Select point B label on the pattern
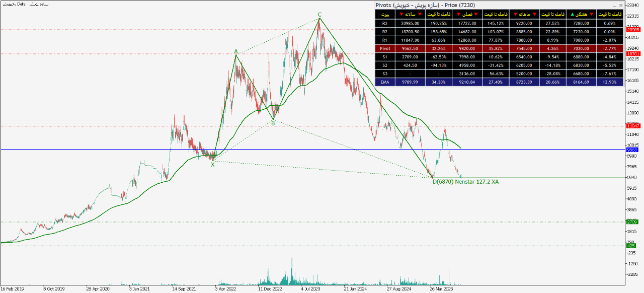This screenshot has width=644, height=293. coord(273,123)
